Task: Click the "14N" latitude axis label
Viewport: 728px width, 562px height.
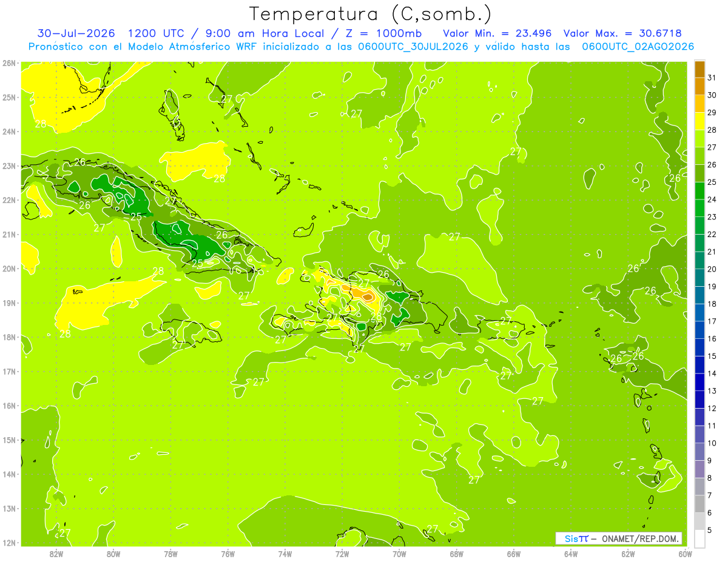Action: point(9,474)
